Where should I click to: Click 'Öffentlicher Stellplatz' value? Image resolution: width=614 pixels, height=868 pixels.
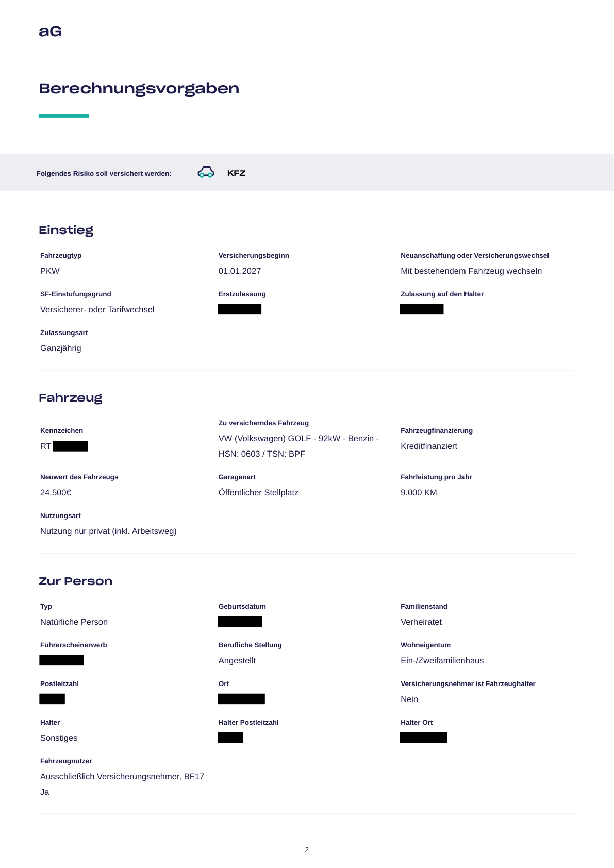coord(258,493)
